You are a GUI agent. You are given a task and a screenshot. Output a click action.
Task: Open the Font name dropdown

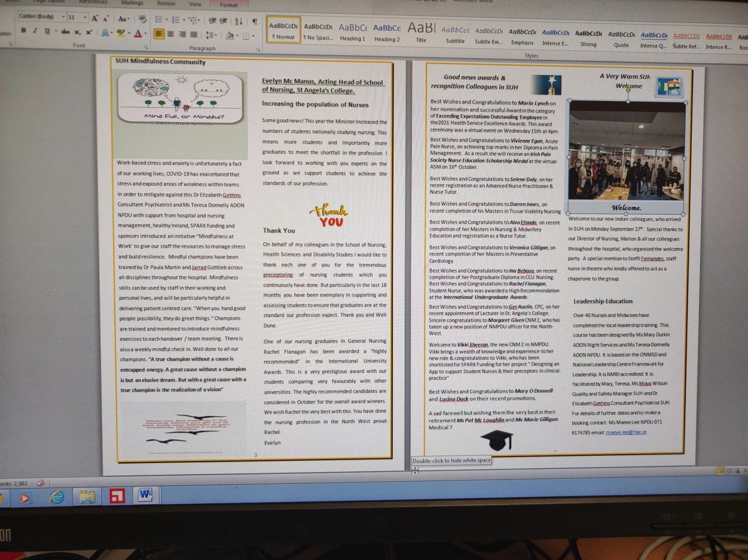pyautogui.click(x=64, y=17)
